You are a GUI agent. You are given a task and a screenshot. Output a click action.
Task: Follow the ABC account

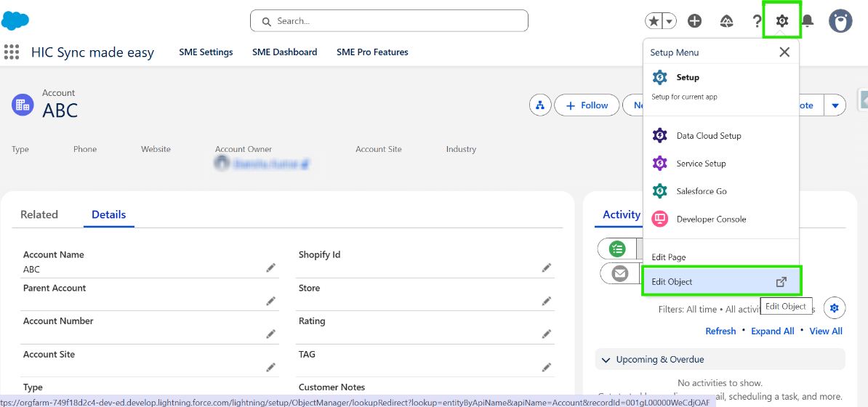(x=587, y=105)
